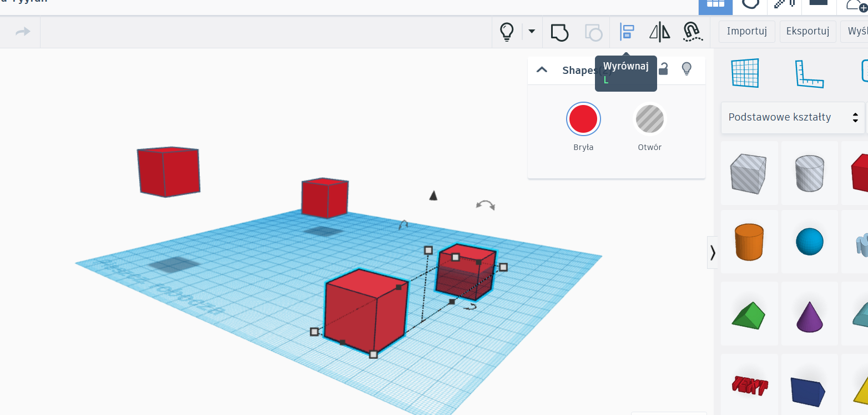Click the redo arrow in the toolbar
This screenshot has width=868, height=415.
(x=23, y=32)
